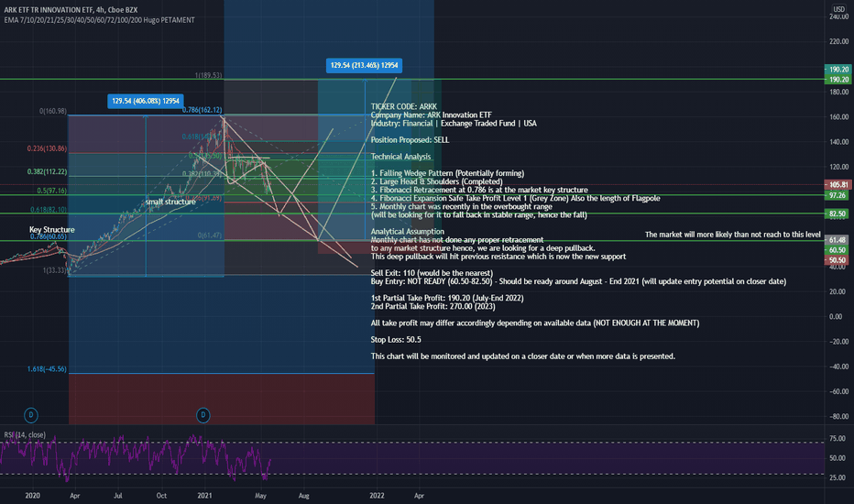854x504 pixels.
Task: Click the 220.00 price axis label
Action: [838, 41]
